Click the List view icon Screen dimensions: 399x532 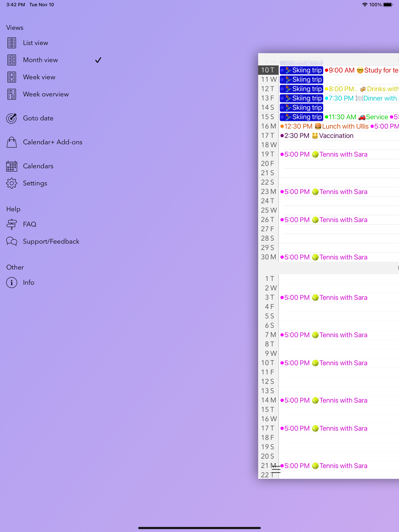[x=11, y=43]
